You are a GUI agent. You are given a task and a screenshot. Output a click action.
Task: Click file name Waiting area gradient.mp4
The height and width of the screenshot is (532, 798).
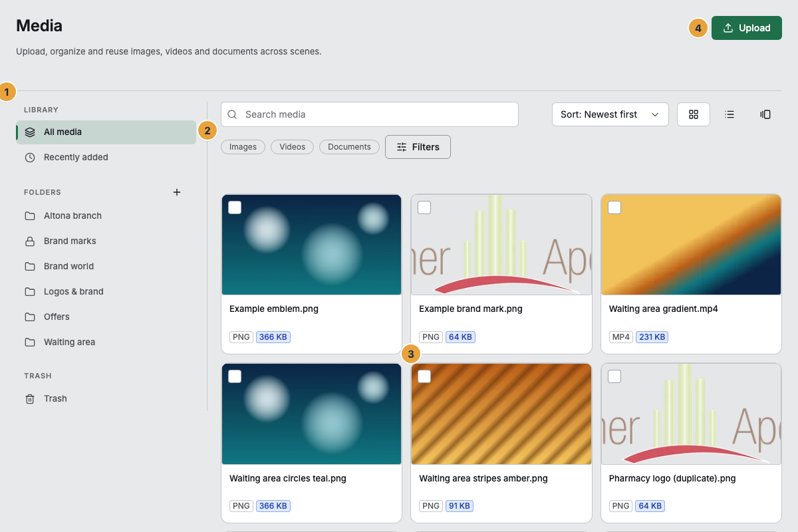[x=664, y=309]
